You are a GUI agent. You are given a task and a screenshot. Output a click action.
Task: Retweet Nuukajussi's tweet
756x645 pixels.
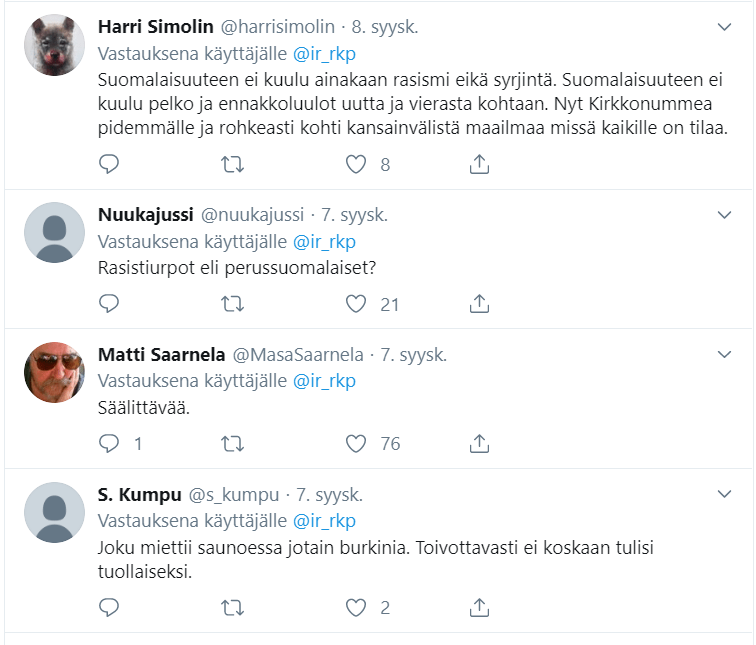(x=232, y=303)
